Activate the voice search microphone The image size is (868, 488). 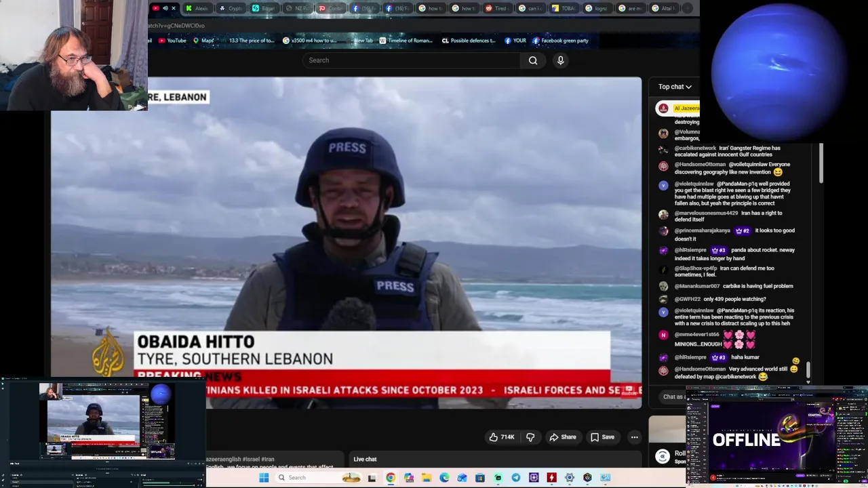click(560, 60)
